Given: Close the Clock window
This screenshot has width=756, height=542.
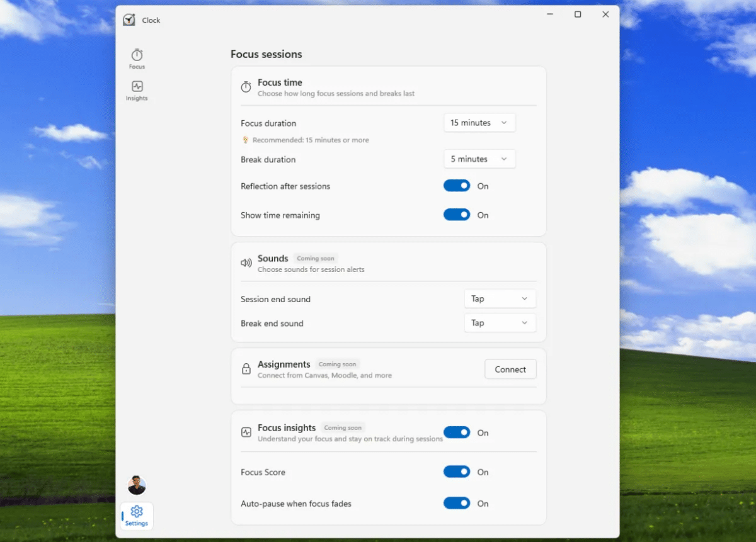Looking at the screenshot, I should click(605, 14).
